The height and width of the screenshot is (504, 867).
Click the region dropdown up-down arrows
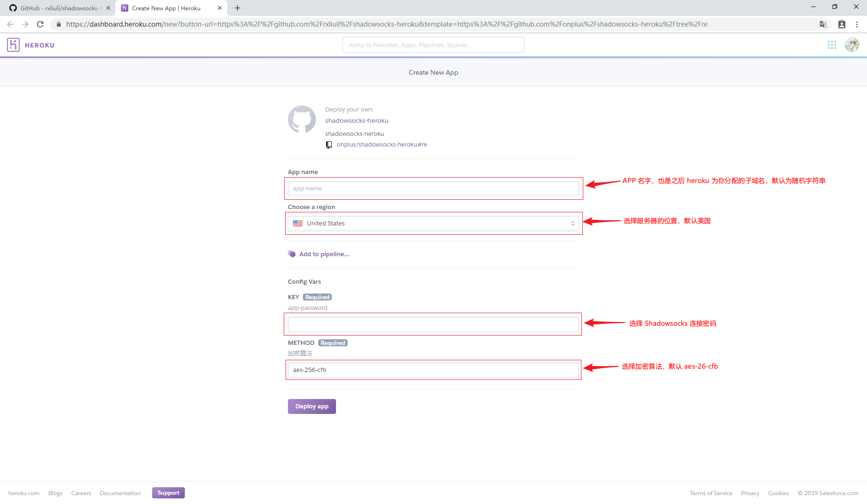(x=573, y=224)
